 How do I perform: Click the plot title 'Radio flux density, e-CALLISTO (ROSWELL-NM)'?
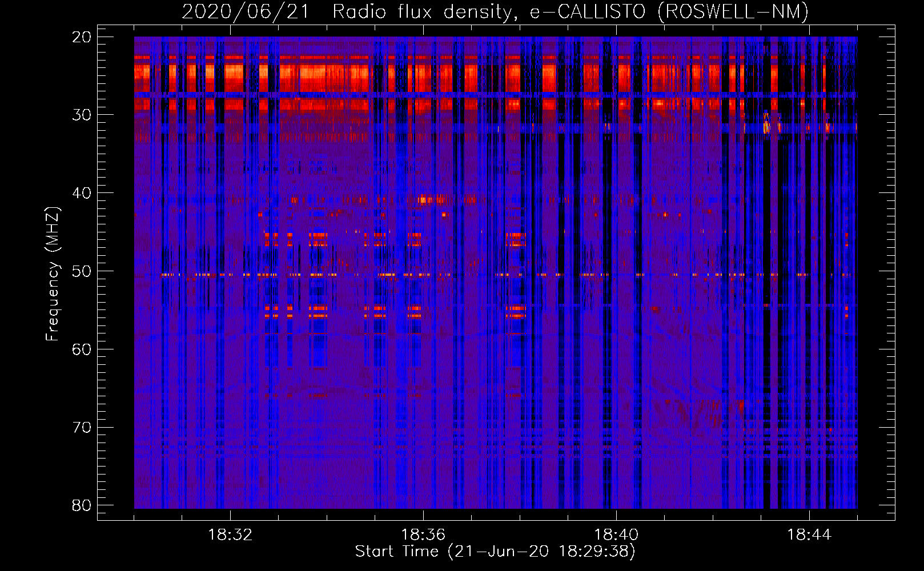coord(571,11)
